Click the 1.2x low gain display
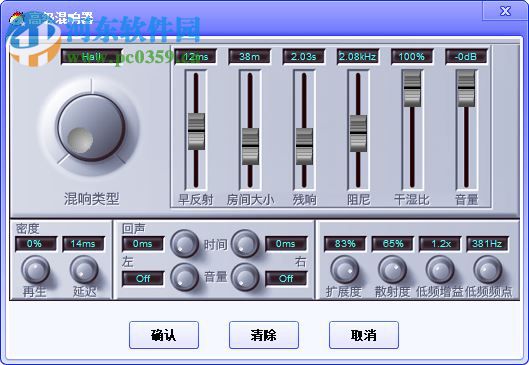 440,244
